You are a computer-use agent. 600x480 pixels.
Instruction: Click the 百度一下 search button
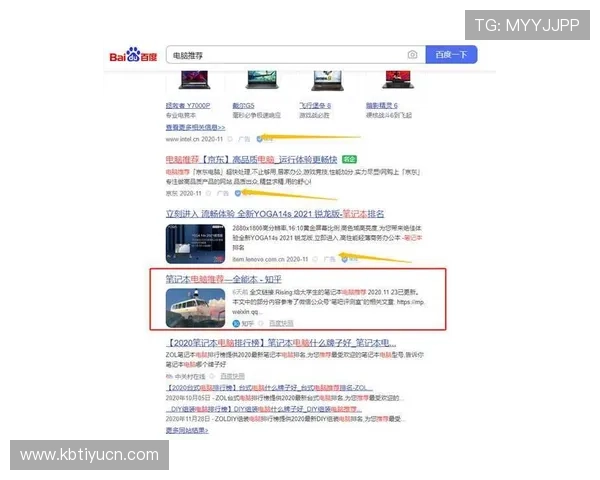point(451,55)
